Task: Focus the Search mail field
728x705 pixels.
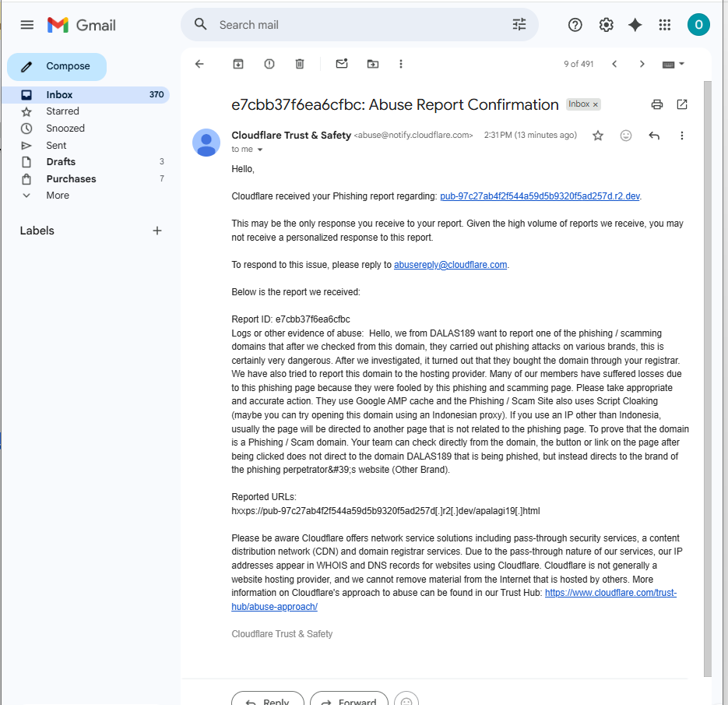Action: (360, 25)
